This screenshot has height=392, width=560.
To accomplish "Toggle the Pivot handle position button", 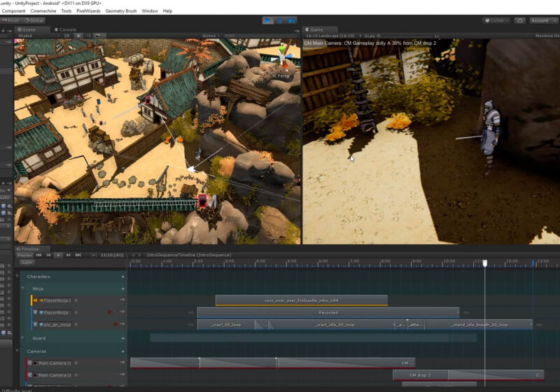I will (x=10, y=20).
